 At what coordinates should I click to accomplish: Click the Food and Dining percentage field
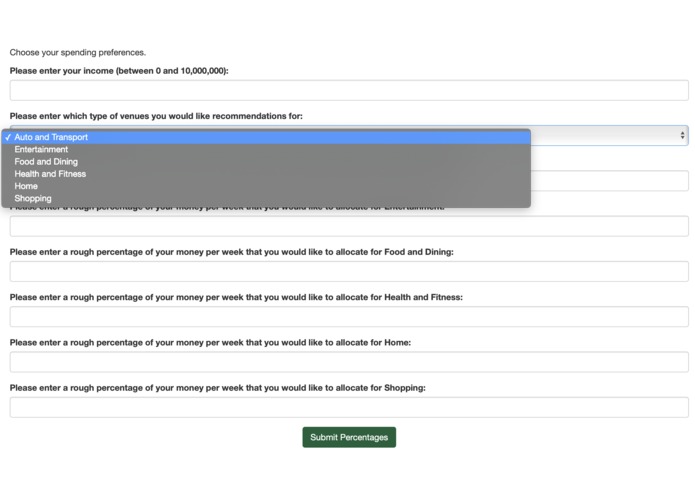coord(349,272)
